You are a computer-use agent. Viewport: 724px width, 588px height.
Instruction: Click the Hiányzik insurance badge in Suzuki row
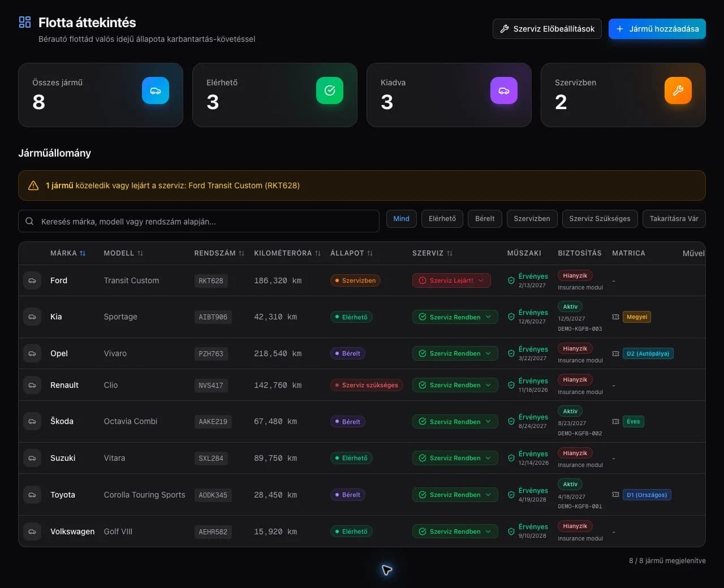point(575,453)
